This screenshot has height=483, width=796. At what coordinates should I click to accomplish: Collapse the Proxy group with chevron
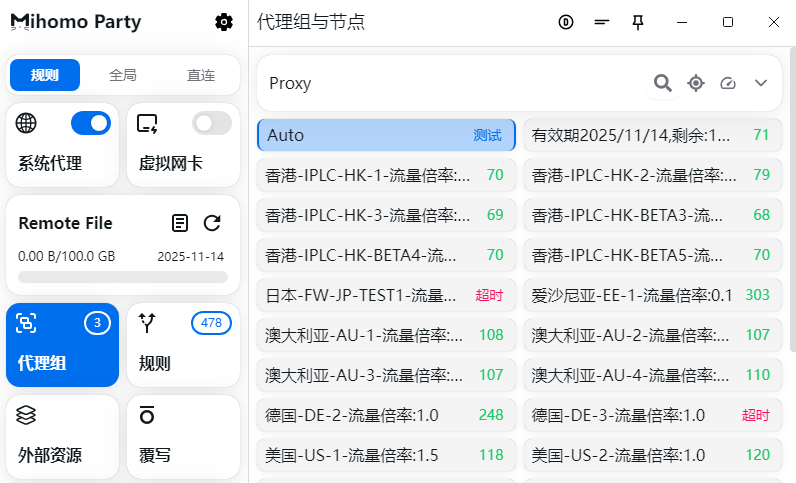click(760, 83)
